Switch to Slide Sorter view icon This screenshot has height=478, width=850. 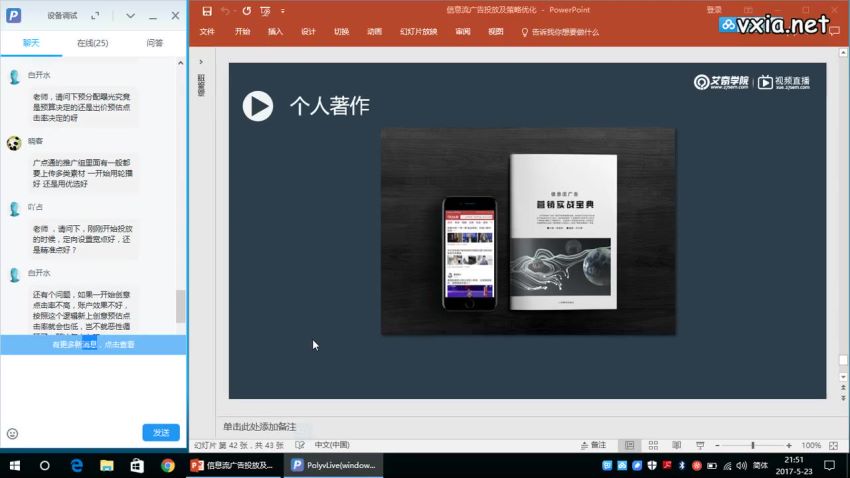point(653,445)
